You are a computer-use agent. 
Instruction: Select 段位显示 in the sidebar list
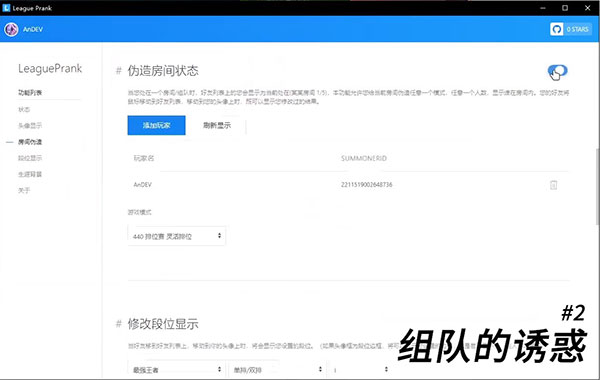pos(30,158)
